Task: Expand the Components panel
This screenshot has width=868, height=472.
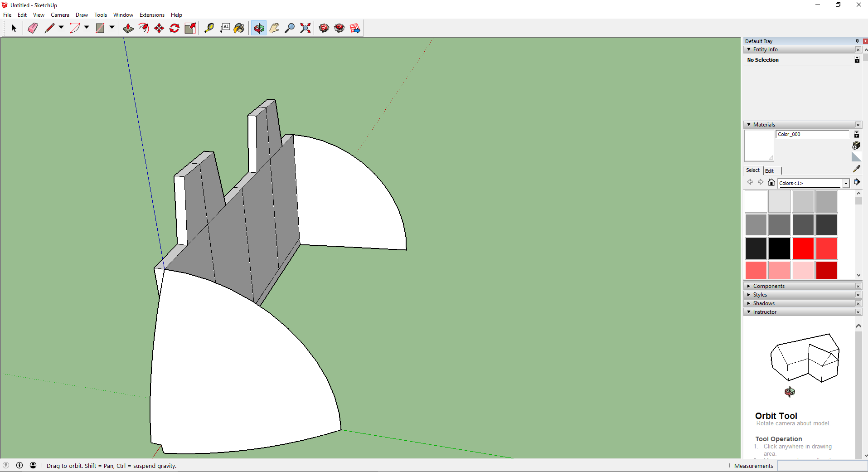Action: pyautogui.click(x=769, y=286)
